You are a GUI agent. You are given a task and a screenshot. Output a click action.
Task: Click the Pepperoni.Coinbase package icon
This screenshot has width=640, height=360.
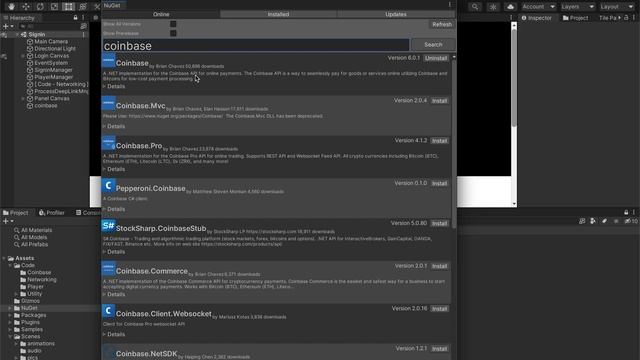coord(108,186)
